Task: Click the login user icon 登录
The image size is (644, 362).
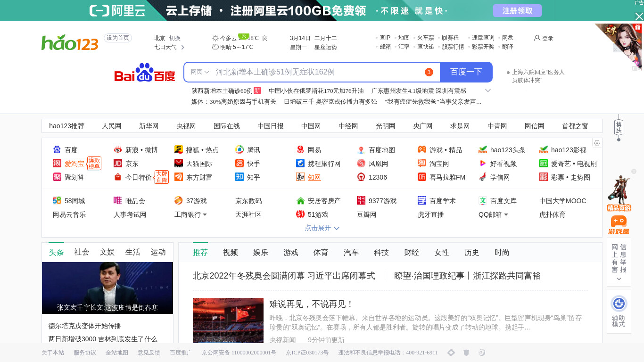Action: pyautogui.click(x=537, y=38)
